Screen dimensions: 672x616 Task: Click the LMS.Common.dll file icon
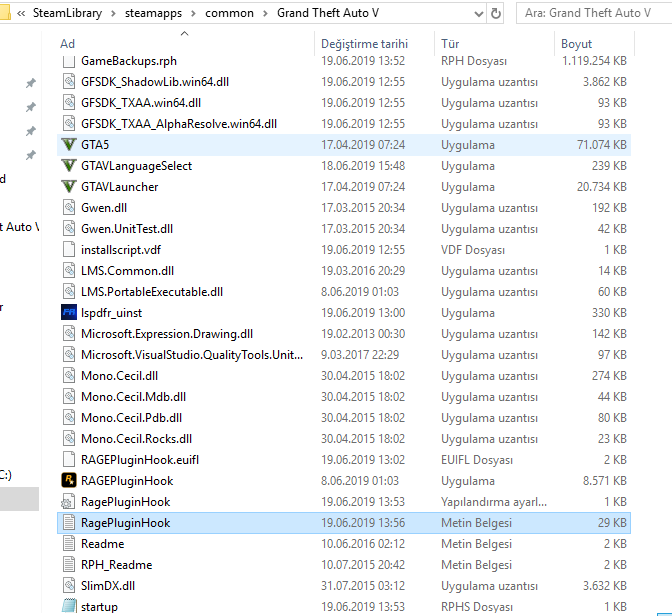pyautogui.click(x=69, y=270)
